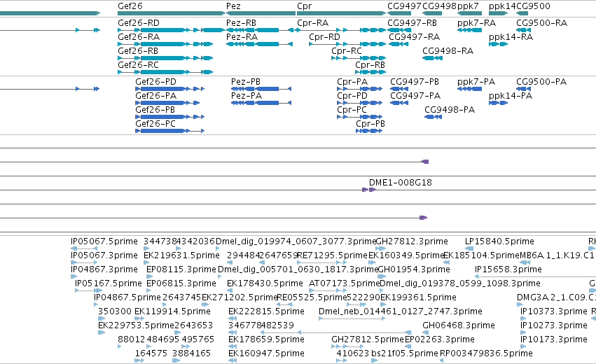Image resolution: width=596 pixels, height=364 pixels.
Task: Select transcript CG9497-RA
Action: coord(399,44)
